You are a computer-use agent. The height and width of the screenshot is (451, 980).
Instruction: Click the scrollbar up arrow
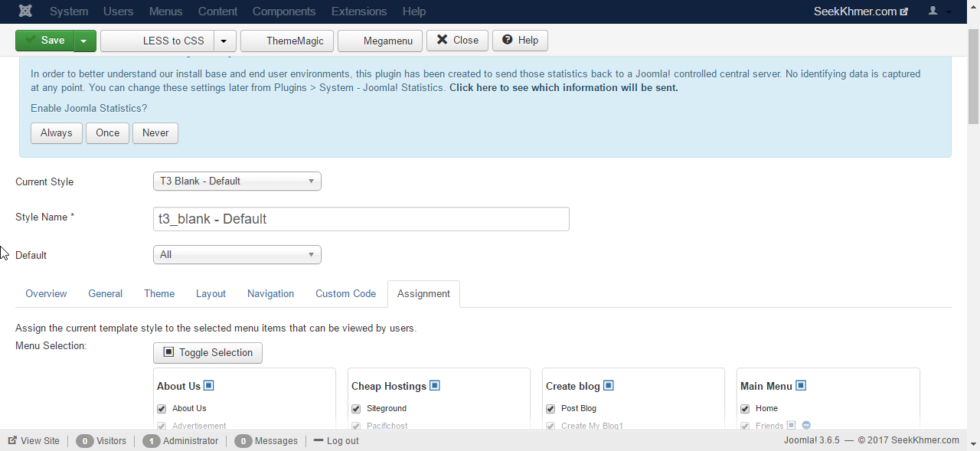[x=974, y=6]
